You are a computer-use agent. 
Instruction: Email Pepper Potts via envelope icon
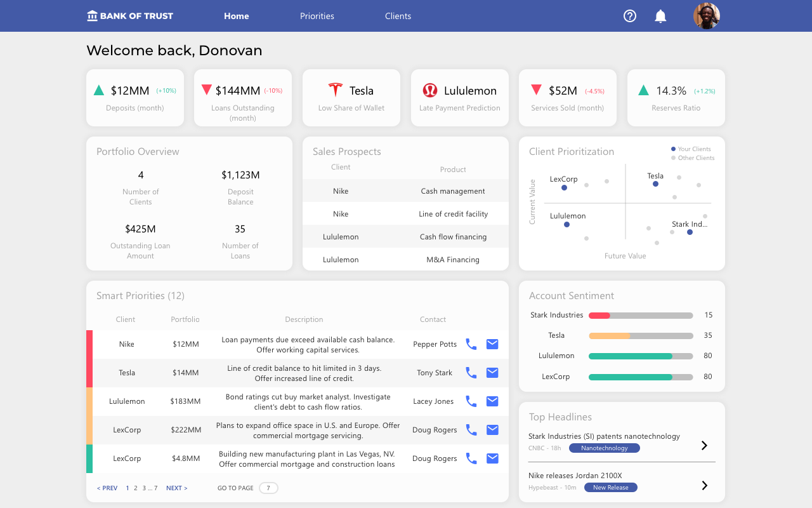point(492,344)
